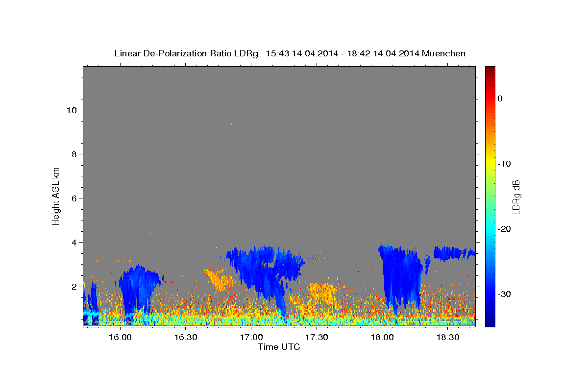
Task: Click the 'Time UTC' axis label
Action: (279, 347)
